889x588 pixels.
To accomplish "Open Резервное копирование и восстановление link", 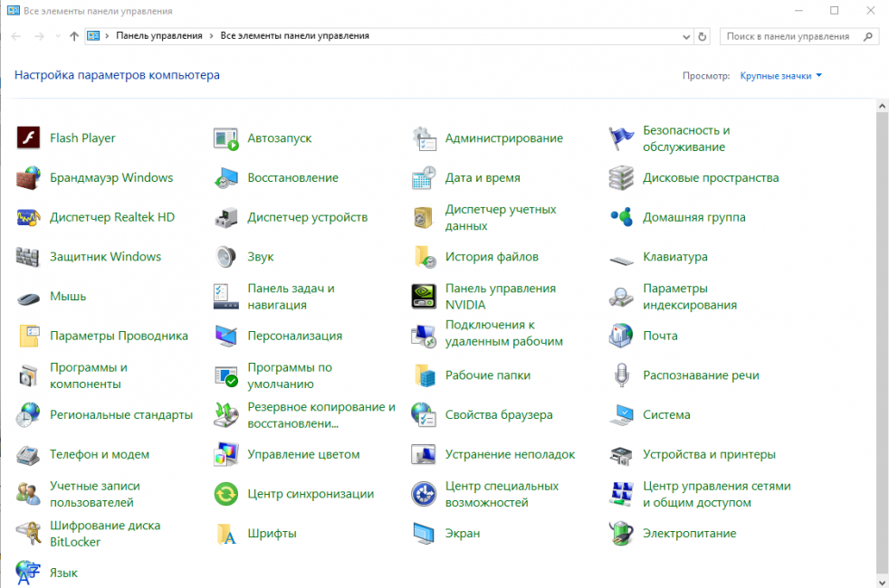I will [320, 415].
